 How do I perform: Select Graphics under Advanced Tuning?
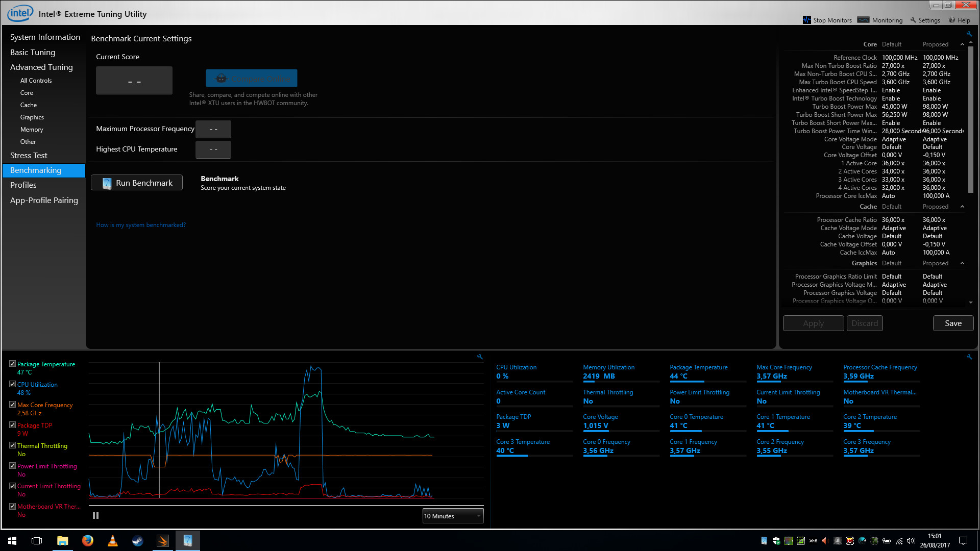32,117
